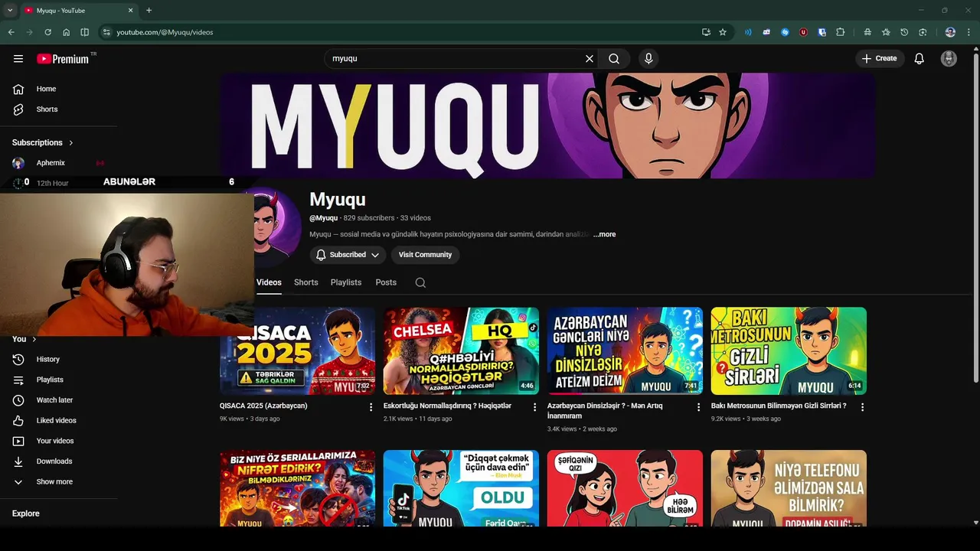Bookmark this page with the star
Screen dimensions: 980x551
click(x=723, y=32)
